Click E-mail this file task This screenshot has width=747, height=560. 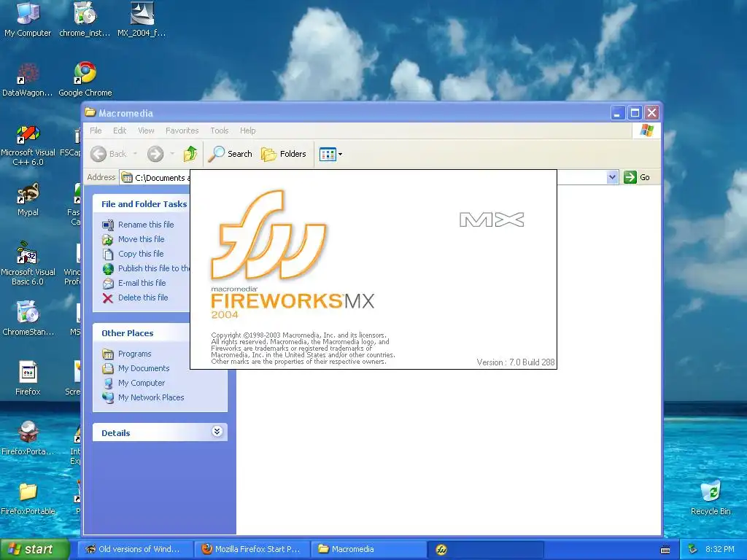(134, 283)
